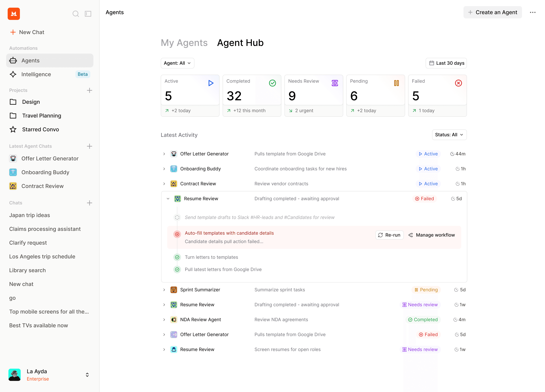This screenshot has height=392, width=545.
Task: Click the plus icon beside Chats
Action: [89, 203]
